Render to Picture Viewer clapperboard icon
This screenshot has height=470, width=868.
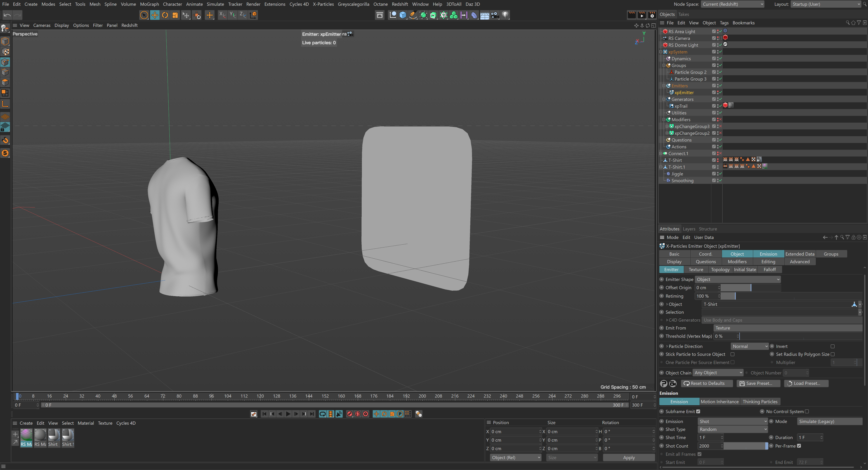pos(642,15)
